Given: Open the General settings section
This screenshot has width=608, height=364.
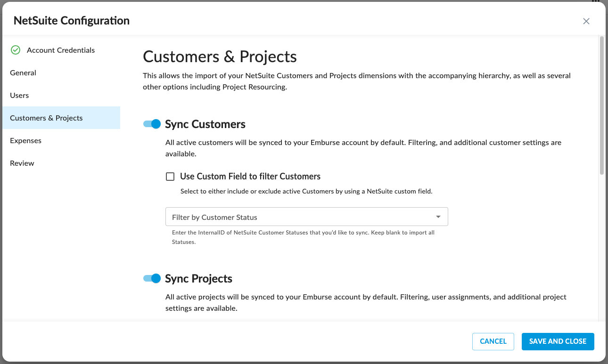Looking at the screenshot, I should coord(23,73).
